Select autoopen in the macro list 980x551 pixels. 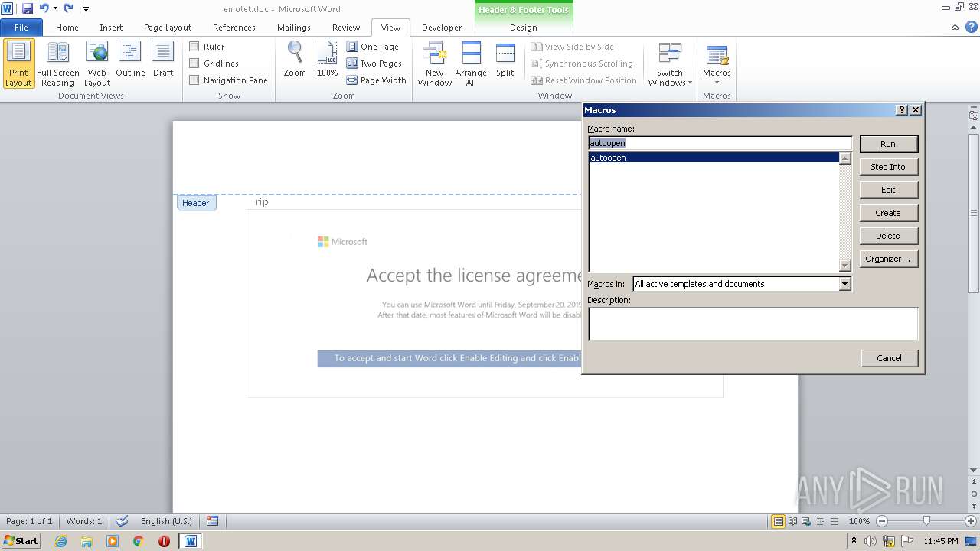[x=714, y=158]
